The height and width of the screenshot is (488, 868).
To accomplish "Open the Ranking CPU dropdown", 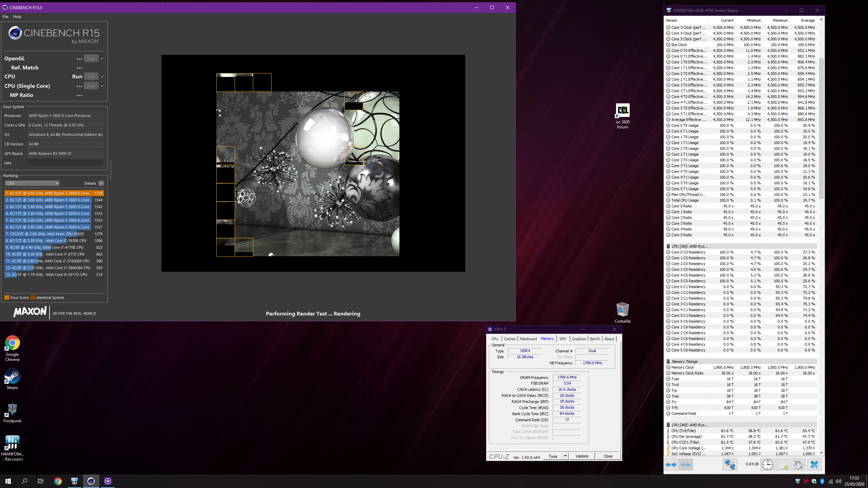I will coord(32,183).
